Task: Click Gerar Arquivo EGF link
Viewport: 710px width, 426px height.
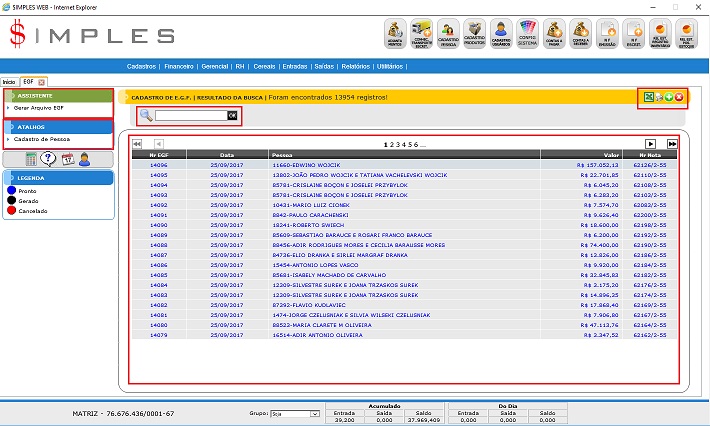Action: pos(41,107)
